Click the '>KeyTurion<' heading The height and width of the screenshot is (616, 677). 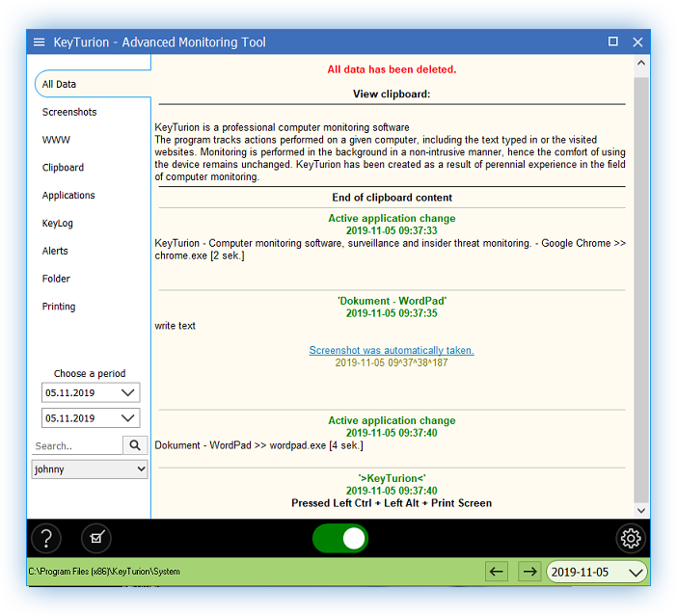(x=392, y=478)
